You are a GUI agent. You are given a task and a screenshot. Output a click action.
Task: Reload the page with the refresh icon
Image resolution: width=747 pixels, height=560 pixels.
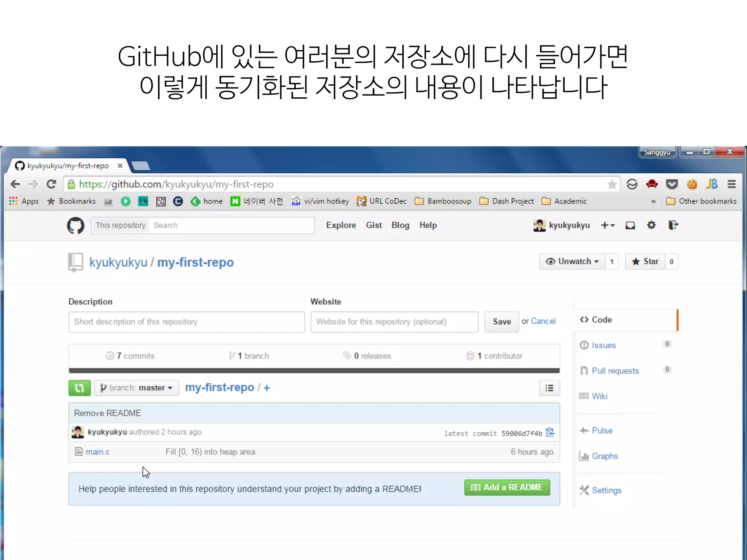coord(51,184)
